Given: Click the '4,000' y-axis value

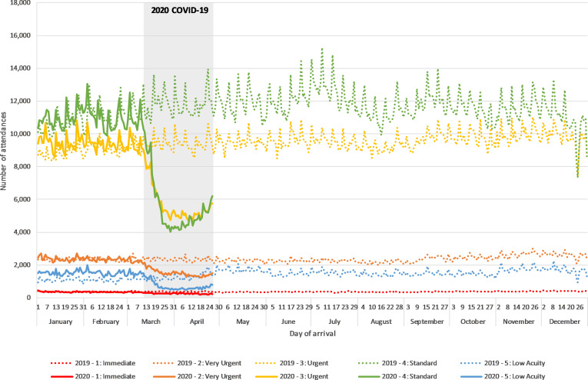Looking at the screenshot, I should (x=22, y=232).
